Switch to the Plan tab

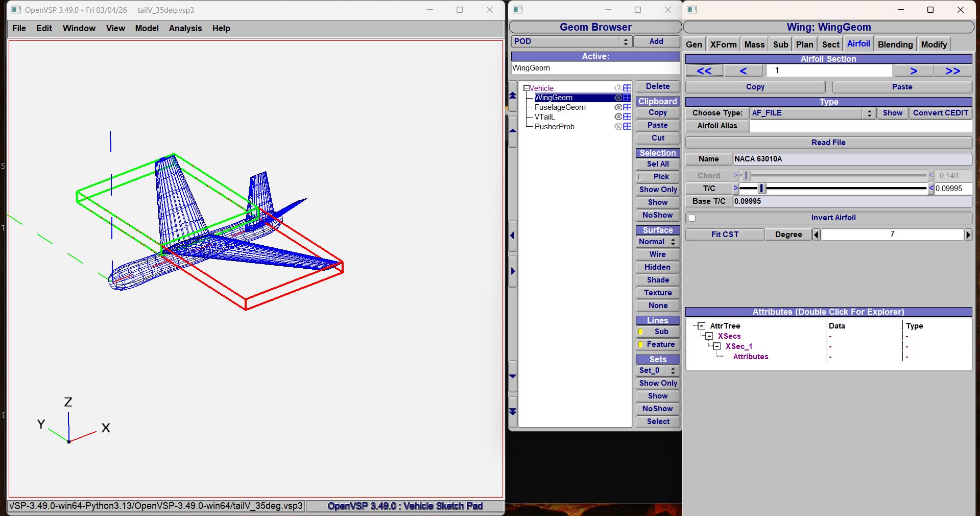(x=804, y=44)
